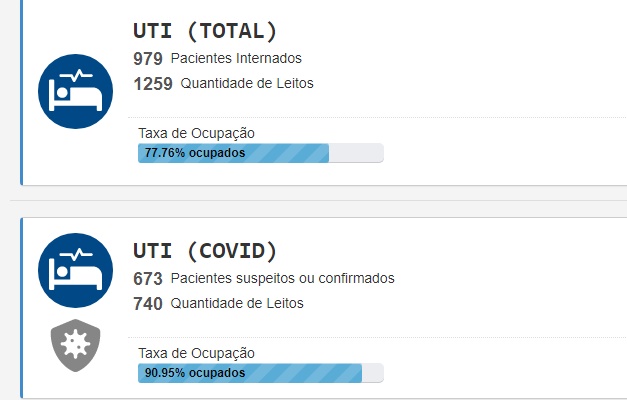Select the UTI (COVID) heading
The width and height of the screenshot is (627, 400).
[205, 251]
